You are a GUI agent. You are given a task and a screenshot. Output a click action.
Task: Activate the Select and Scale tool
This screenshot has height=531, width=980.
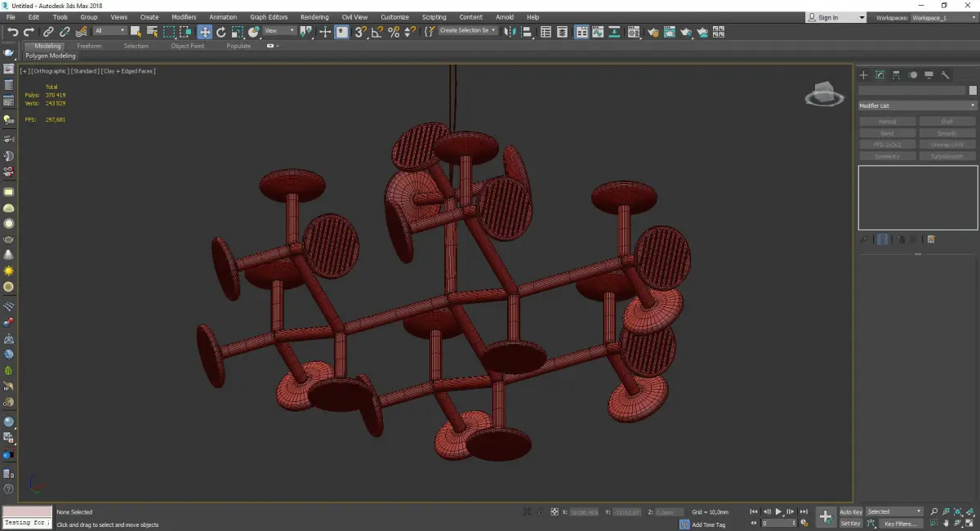click(x=237, y=32)
